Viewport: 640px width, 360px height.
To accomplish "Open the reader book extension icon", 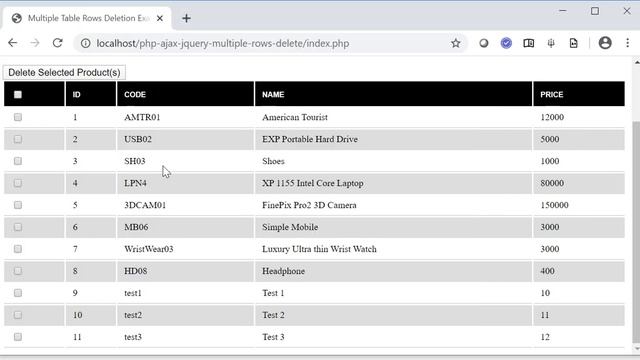I will click(x=529, y=43).
